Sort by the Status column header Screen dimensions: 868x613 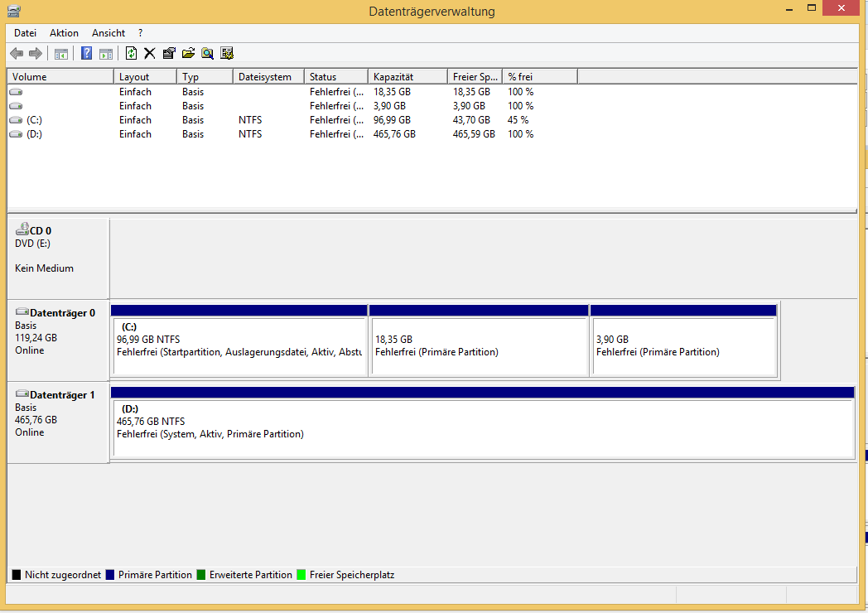click(336, 77)
